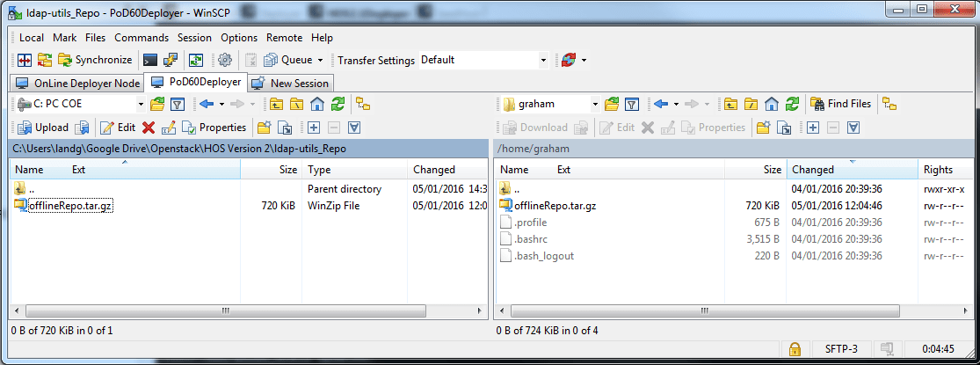Viewport: 980px width, 365px height.
Task: Go to local root directory icon
Action: (297, 104)
